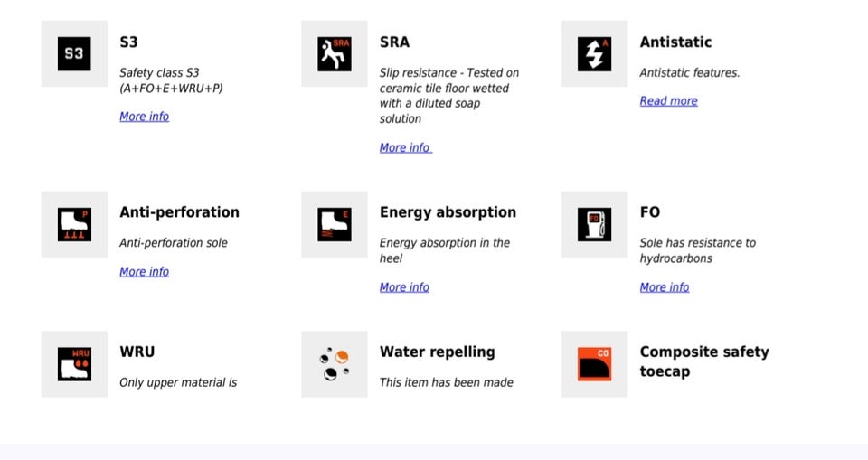Open More info under Energy absorption
The width and height of the screenshot is (868, 460).
coord(404,287)
